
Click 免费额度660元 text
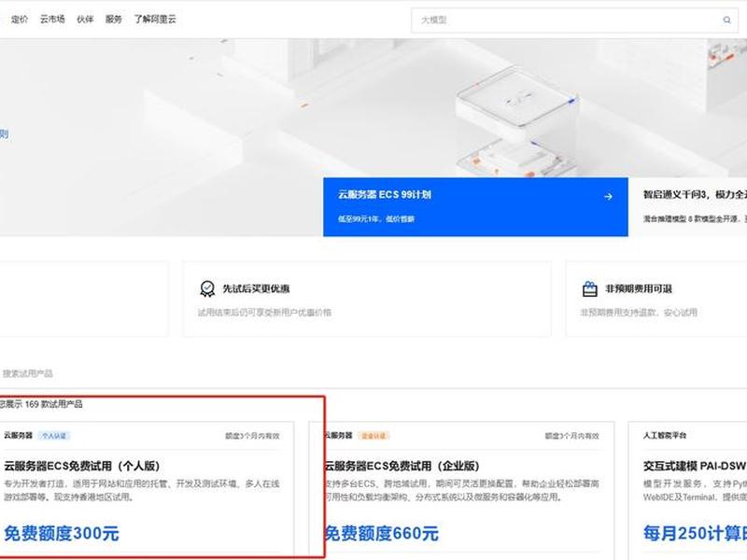coord(381,533)
